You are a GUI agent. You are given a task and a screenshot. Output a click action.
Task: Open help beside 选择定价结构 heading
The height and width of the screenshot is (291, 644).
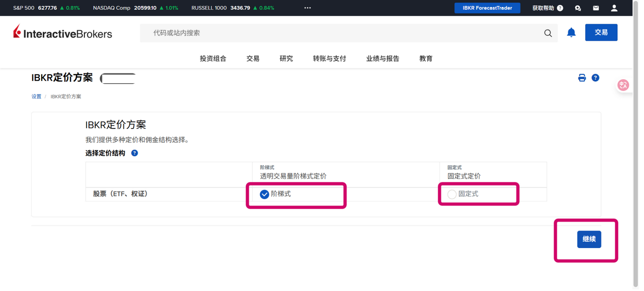coord(134,153)
